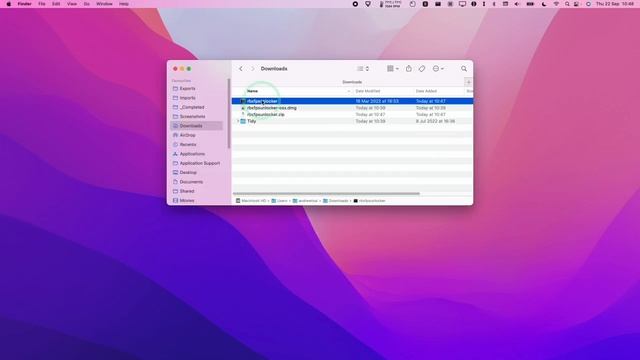Click the Wi-Fi status icon

556,4
